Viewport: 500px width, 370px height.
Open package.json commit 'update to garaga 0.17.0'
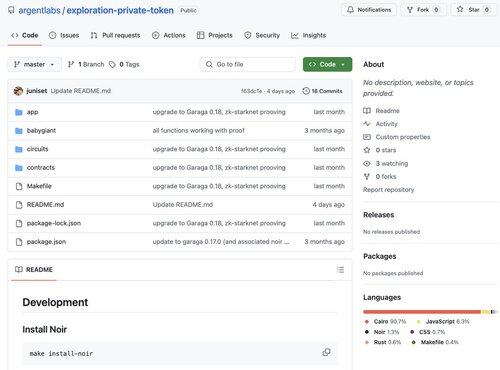221,242
